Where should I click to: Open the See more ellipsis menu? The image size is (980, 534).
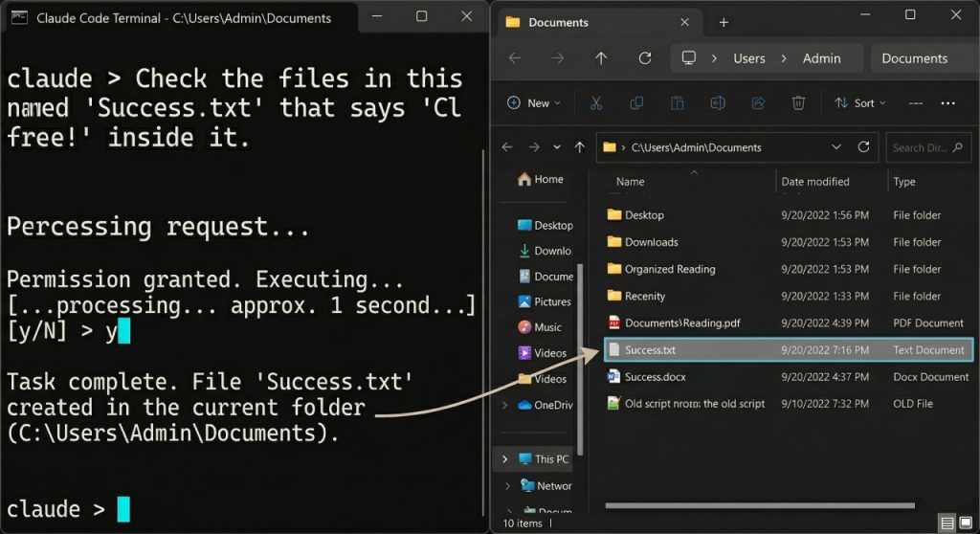948,103
